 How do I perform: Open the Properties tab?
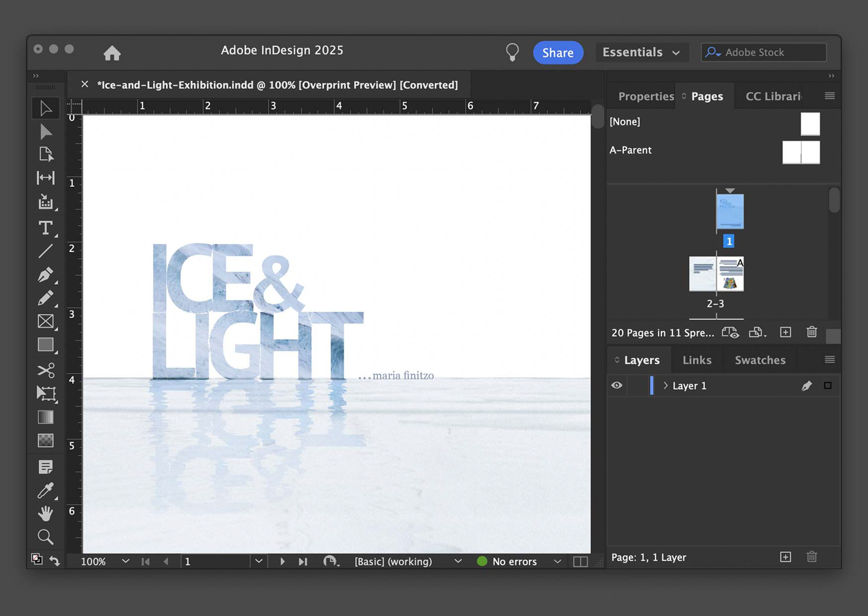tap(645, 96)
